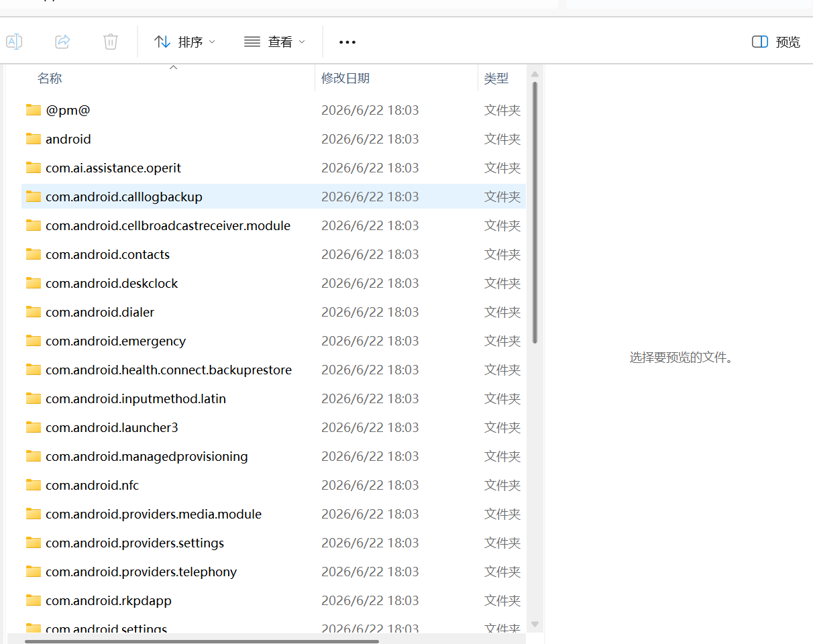The height and width of the screenshot is (644, 813).
Task: Click the com.android.dialer name
Action: coord(100,312)
